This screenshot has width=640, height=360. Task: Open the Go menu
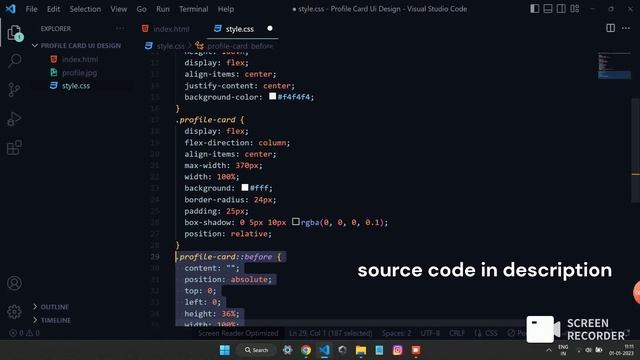point(141,9)
